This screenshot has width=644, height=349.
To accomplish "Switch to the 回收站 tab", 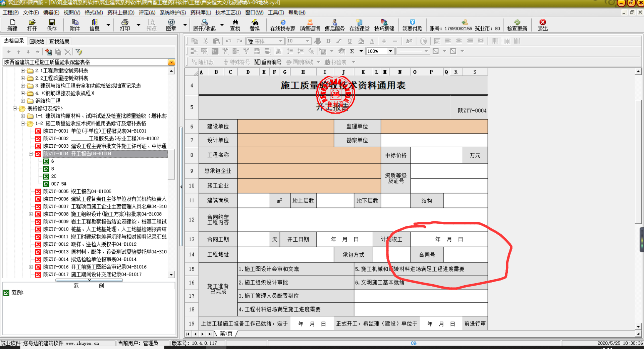I will [x=37, y=41].
